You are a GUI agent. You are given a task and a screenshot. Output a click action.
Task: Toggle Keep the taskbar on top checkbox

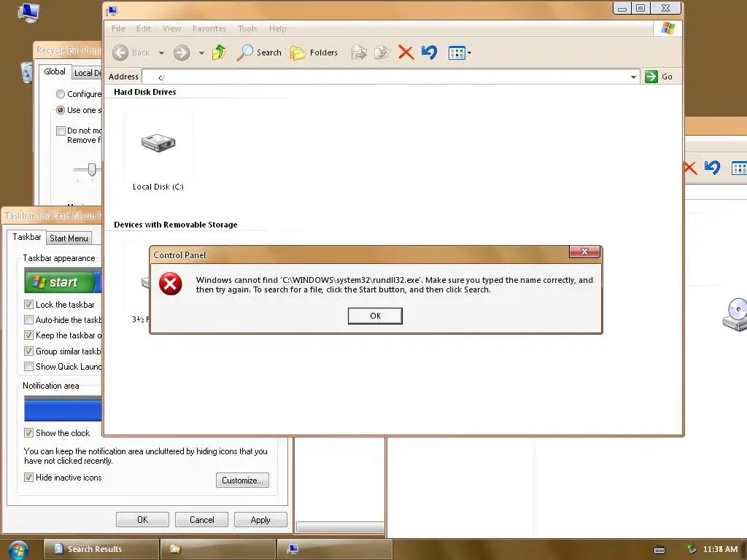(28, 335)
